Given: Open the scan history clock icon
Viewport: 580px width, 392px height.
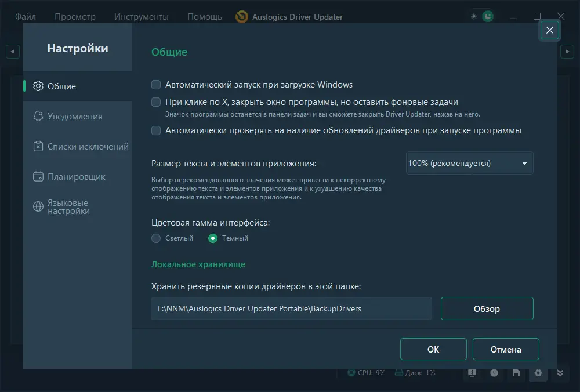Looking at the screenshot, I should click(494, 373).
